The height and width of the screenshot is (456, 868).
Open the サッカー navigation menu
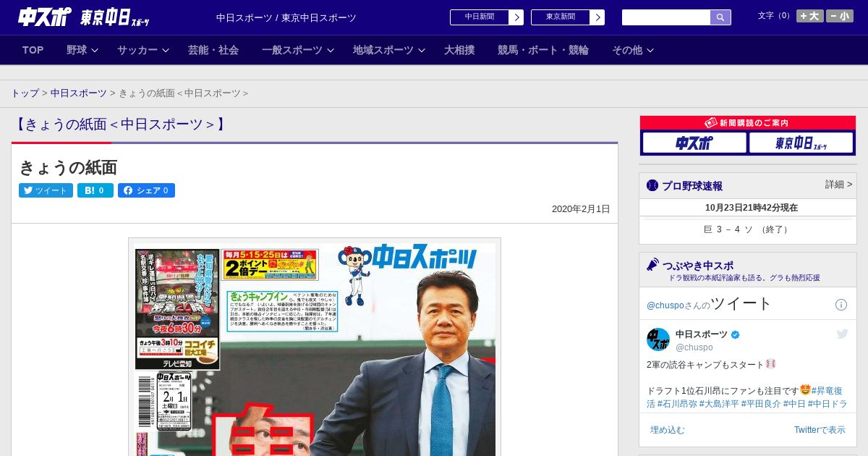(137, 50)
